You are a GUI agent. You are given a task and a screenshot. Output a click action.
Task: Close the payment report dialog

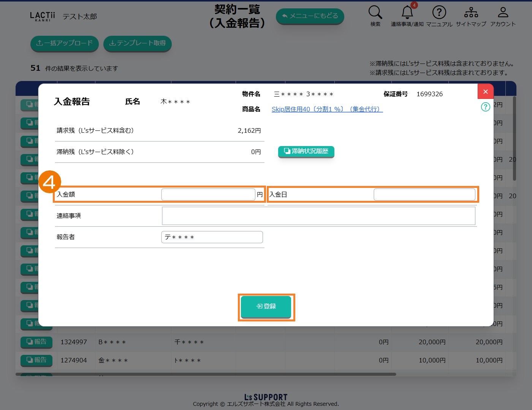tap(485, 92)
